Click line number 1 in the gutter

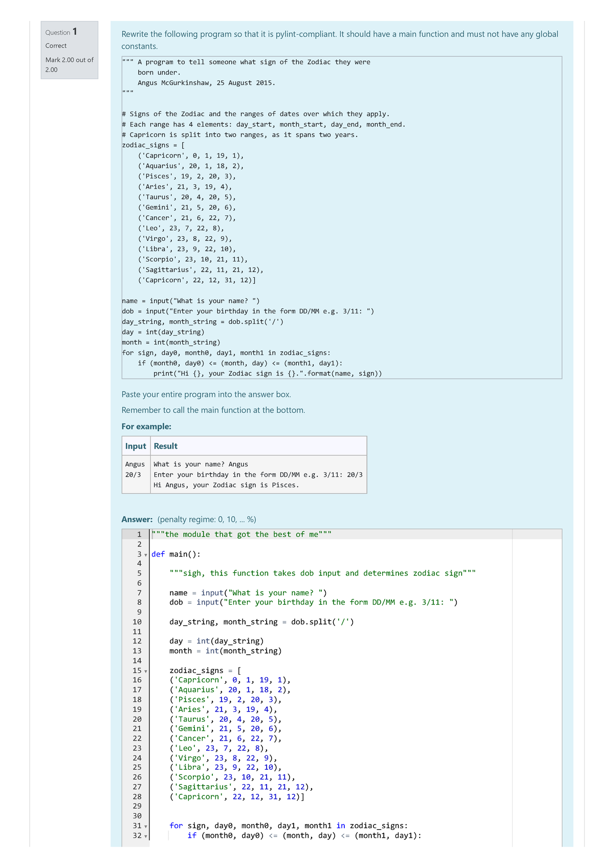pyautogui.click(x=138, y=535)
